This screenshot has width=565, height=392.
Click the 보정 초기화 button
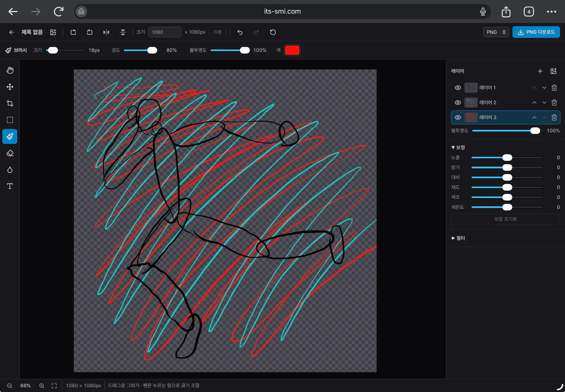(505, 219)
